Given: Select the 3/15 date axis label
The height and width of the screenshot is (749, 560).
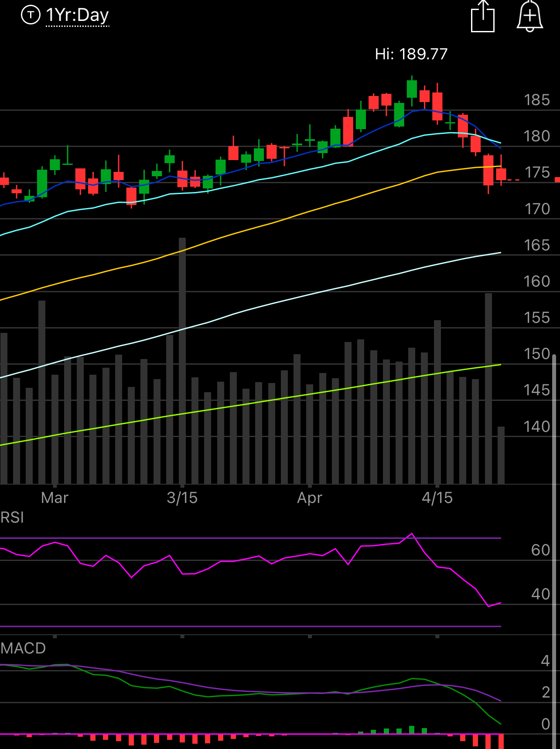Looking at the screenshot, I should pyautogui.click(x=182, y=498).
